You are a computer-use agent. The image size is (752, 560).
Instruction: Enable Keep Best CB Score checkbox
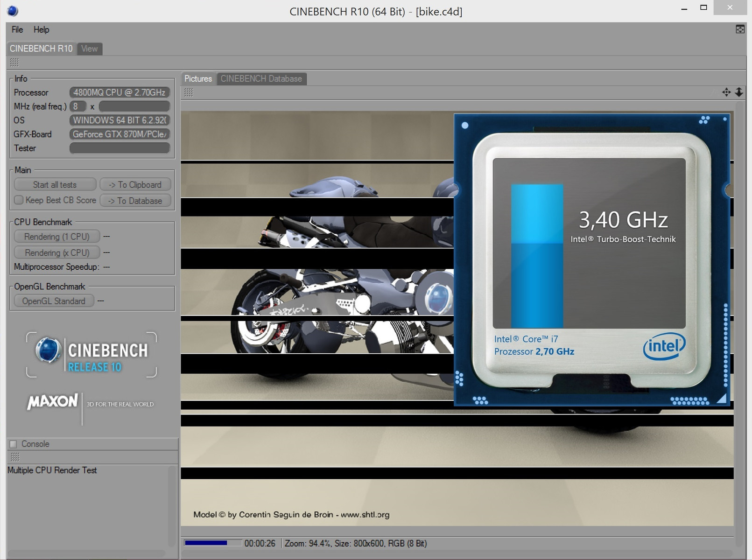[19, 200]
